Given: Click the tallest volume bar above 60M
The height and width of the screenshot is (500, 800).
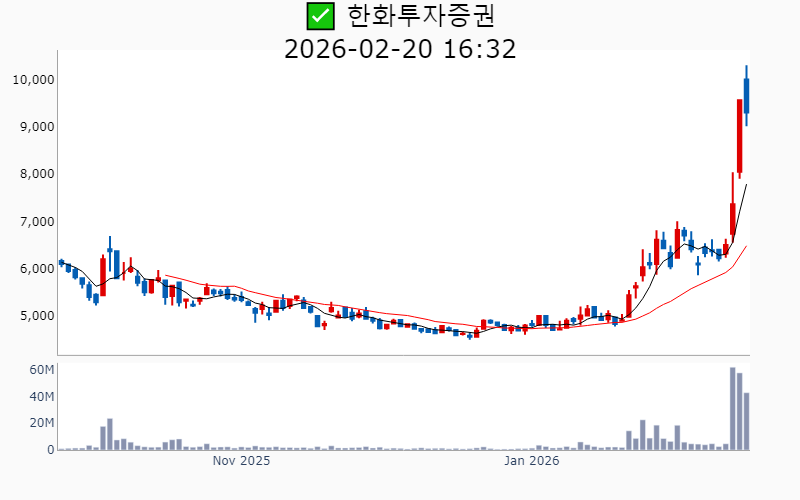Looking at the screenshot, I should point(733,408).
